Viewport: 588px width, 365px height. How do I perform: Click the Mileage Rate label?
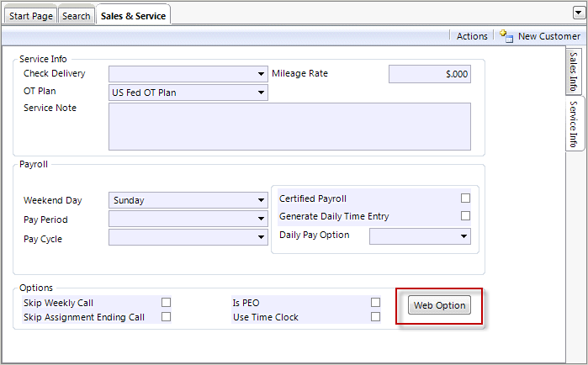click(299, 73)
